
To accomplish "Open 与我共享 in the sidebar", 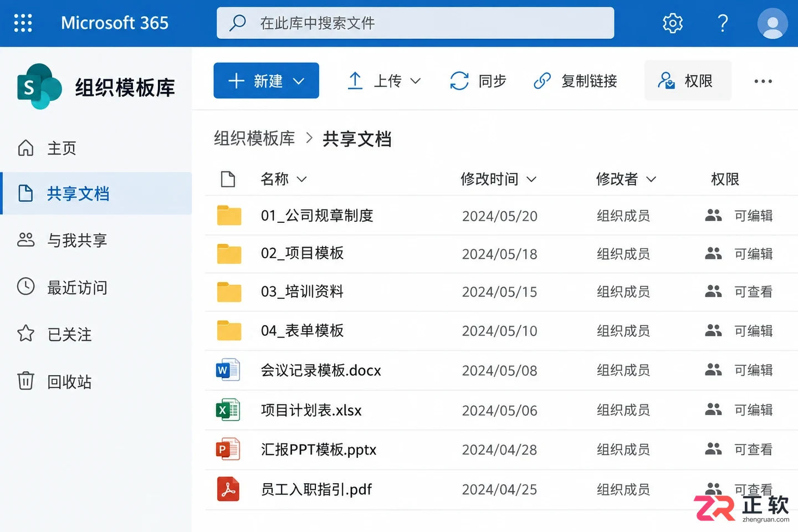I will click(97, 240).
